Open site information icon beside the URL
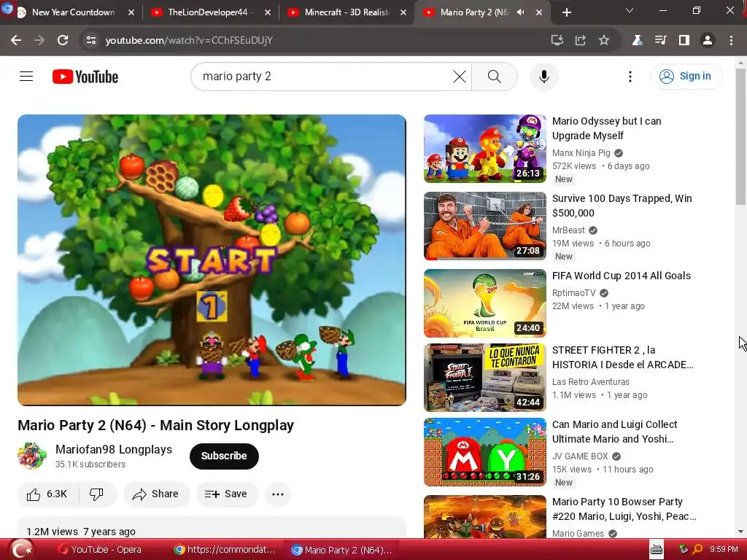This screenshot has width=747, height=560. [x=91, y=41]
